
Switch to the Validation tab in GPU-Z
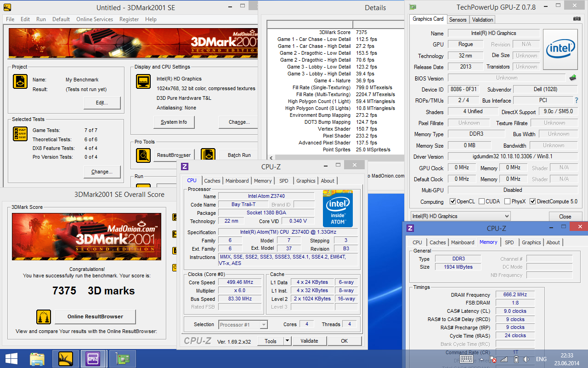482,20
